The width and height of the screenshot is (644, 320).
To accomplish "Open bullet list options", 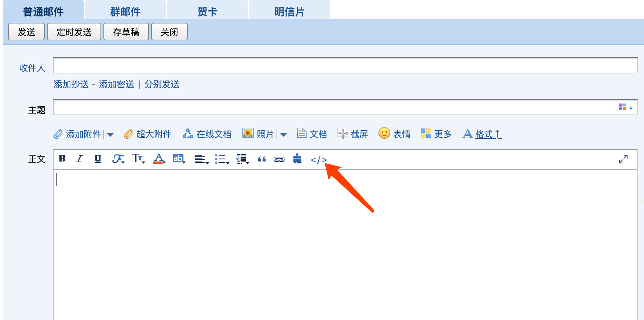I will pyautogui.click(x=222, y=159).
